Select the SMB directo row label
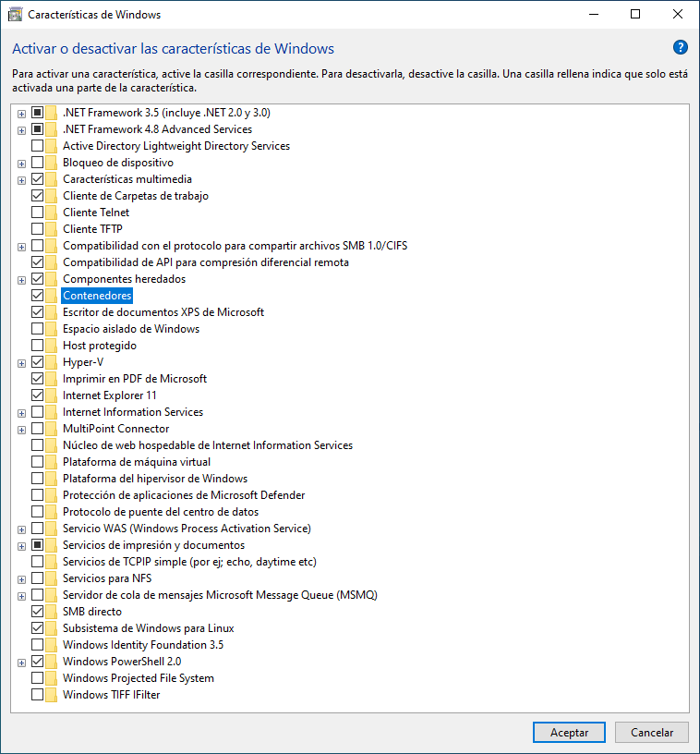This screenshot has width=700, height=754. (92, 612)
